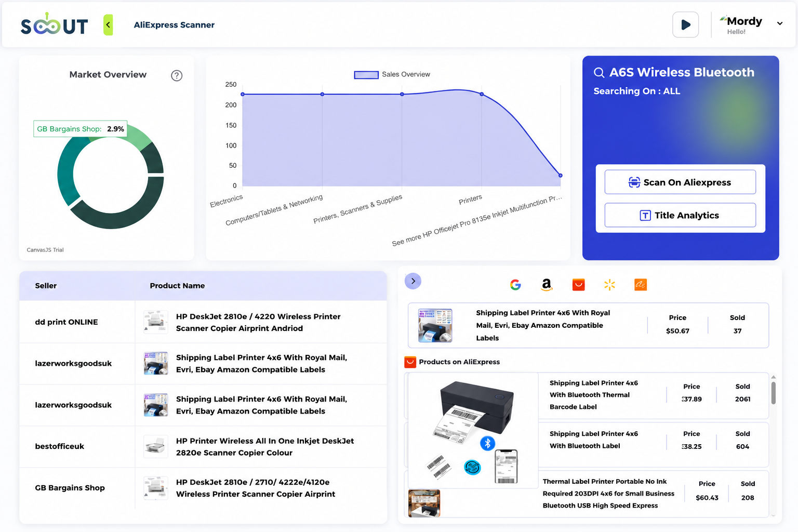Click the 2061 sold value

(742, 399)
